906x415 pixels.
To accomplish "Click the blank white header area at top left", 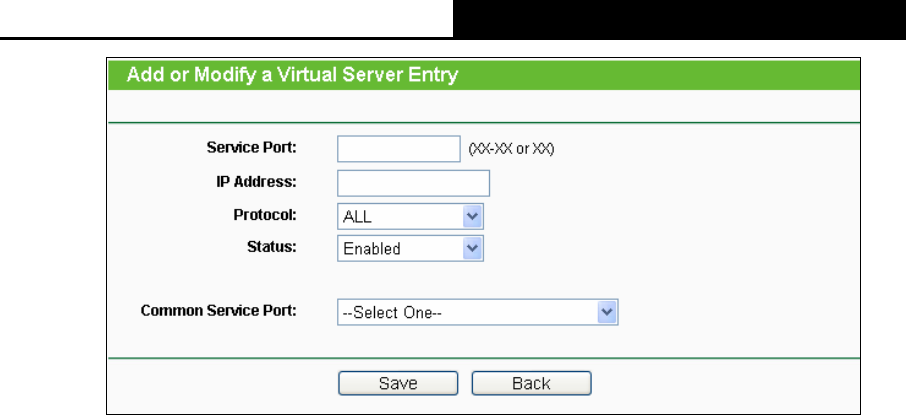I will 226,17.
